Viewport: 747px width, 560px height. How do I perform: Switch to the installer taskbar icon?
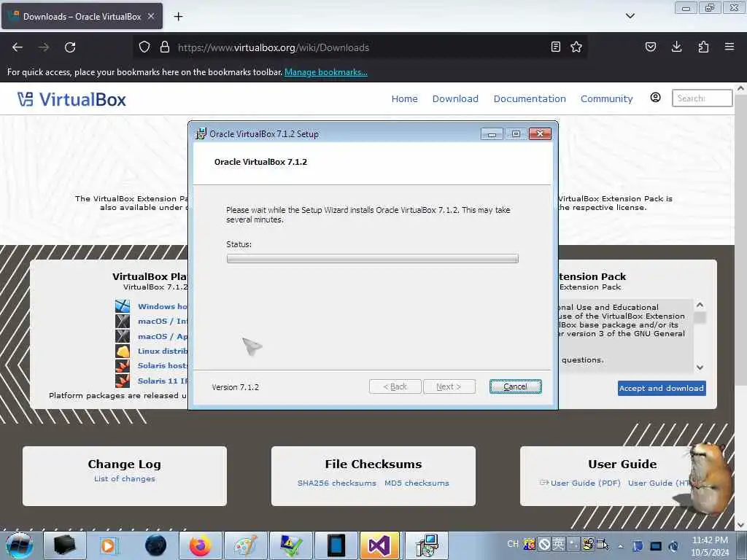click(427, 545)
